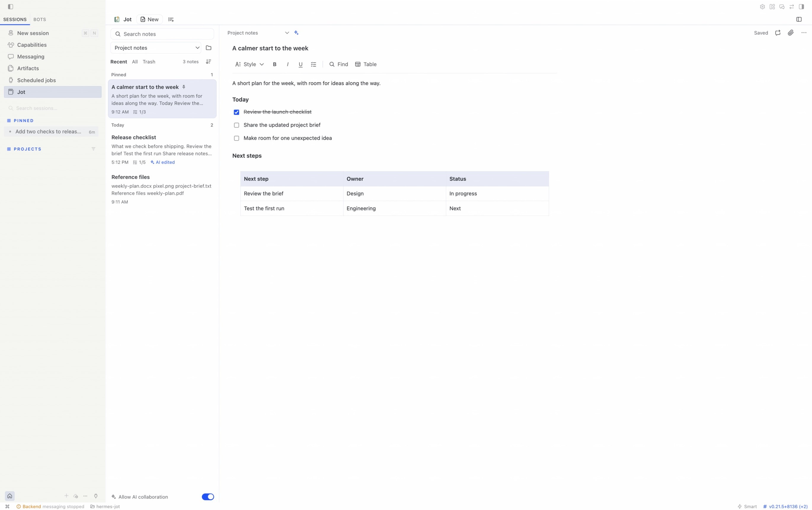Select the All notes tab

(135, 61)
